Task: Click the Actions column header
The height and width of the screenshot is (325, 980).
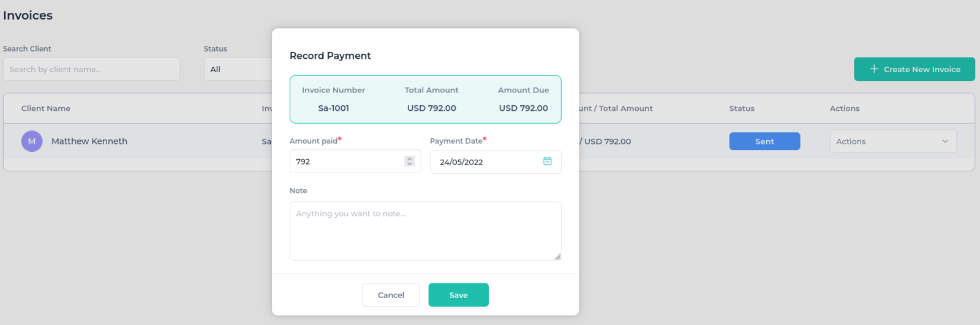Action: point(845,108)
